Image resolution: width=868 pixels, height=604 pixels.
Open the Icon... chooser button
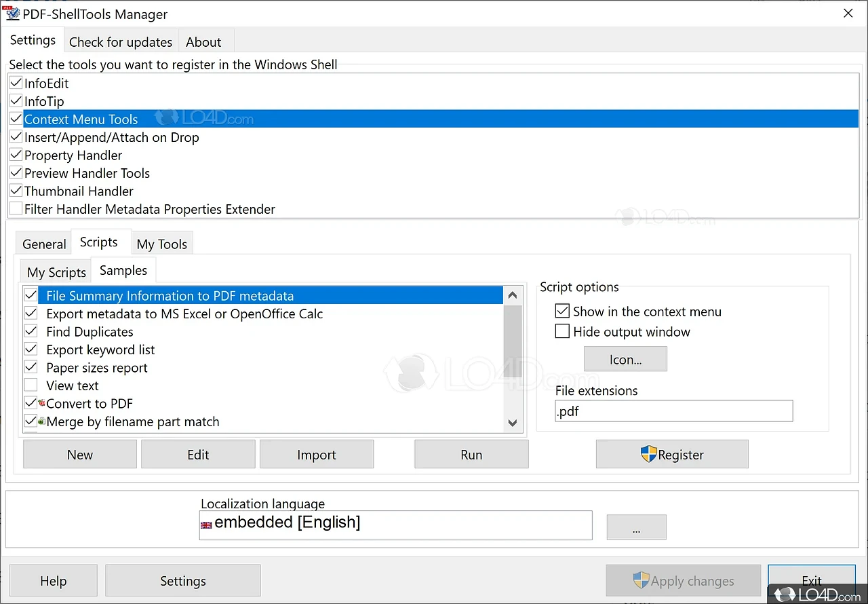625,360
